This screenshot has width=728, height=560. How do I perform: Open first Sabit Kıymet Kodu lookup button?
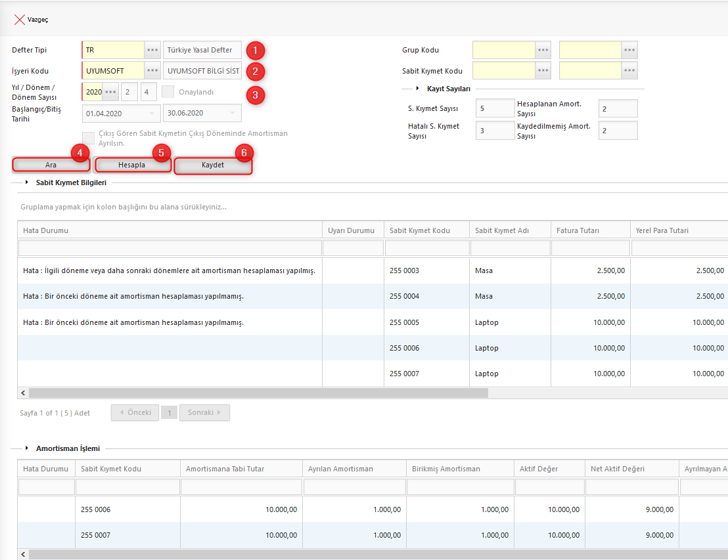click(x=543, y=71)
